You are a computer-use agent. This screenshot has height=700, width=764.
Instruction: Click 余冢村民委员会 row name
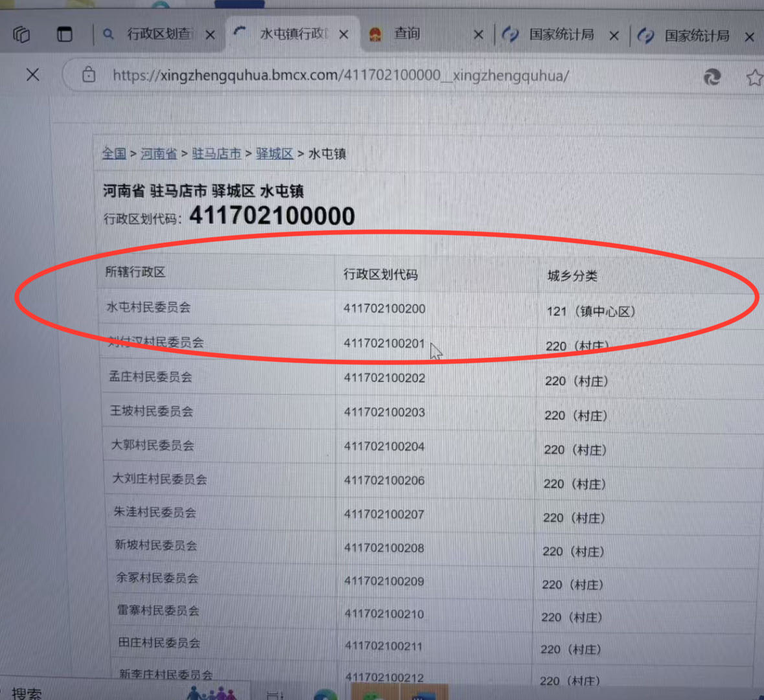[x=157, y=578]
